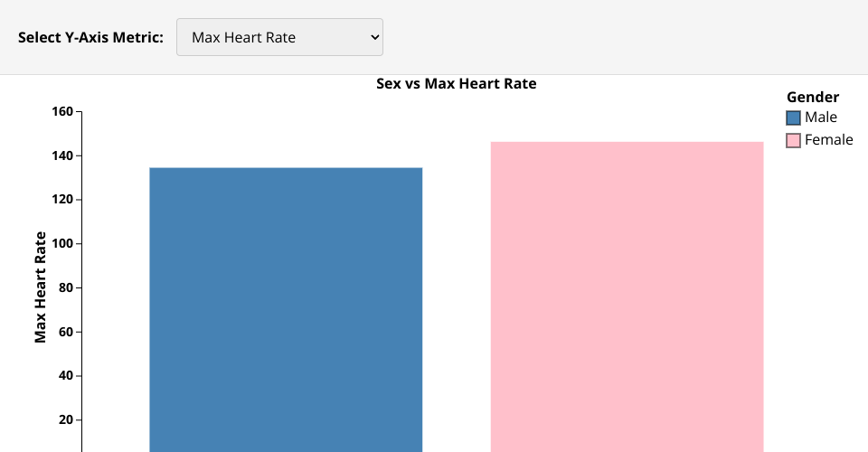Screen dimensions: 868x452
Task: Click the Sex vs Max Heart Rate title
Action: pos(457,84)
